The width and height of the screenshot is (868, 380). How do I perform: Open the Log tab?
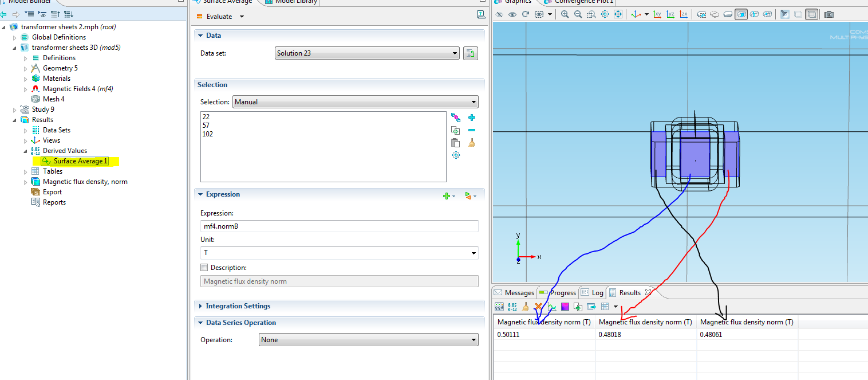[593, 293]
